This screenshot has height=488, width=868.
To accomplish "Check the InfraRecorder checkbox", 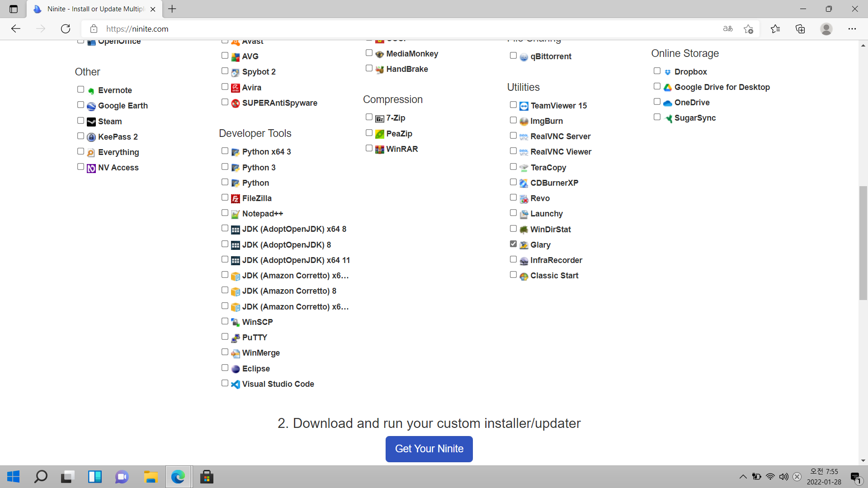I will click(x=513, y=259).
